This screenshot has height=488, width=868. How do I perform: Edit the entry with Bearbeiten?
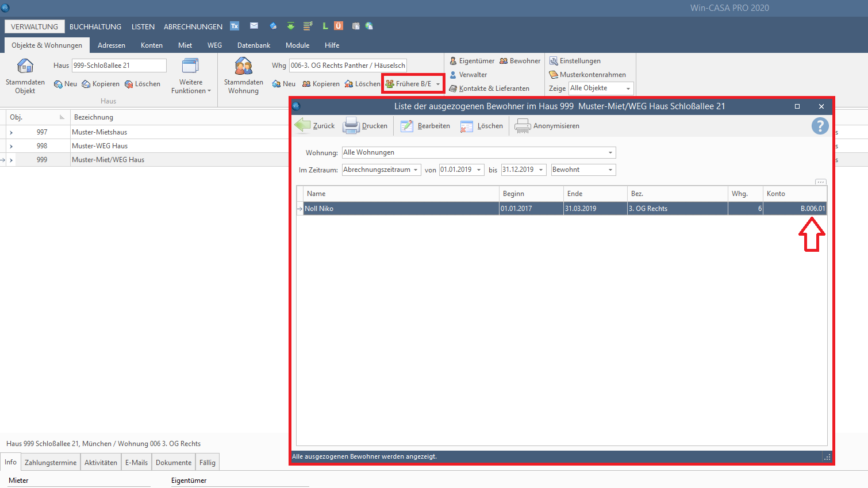click(425, 126)
